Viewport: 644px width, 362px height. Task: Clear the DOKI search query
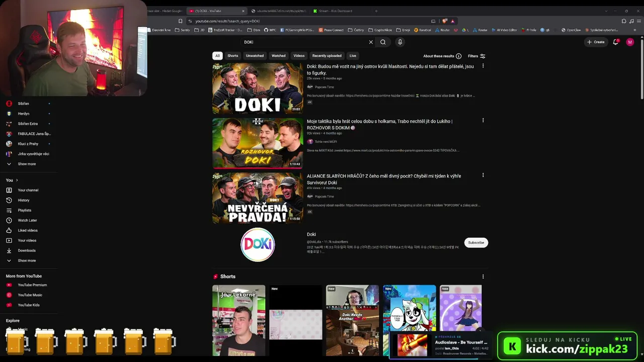(371, 42)
